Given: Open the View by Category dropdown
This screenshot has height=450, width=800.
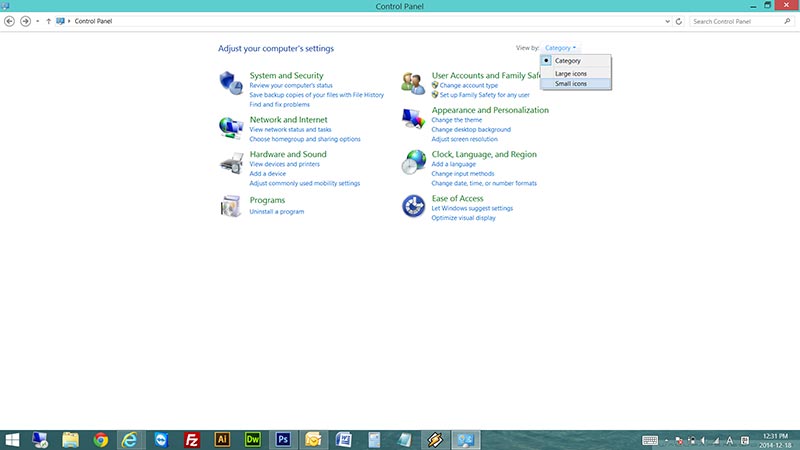Looking at the screenshot, I should coord(560,48).
